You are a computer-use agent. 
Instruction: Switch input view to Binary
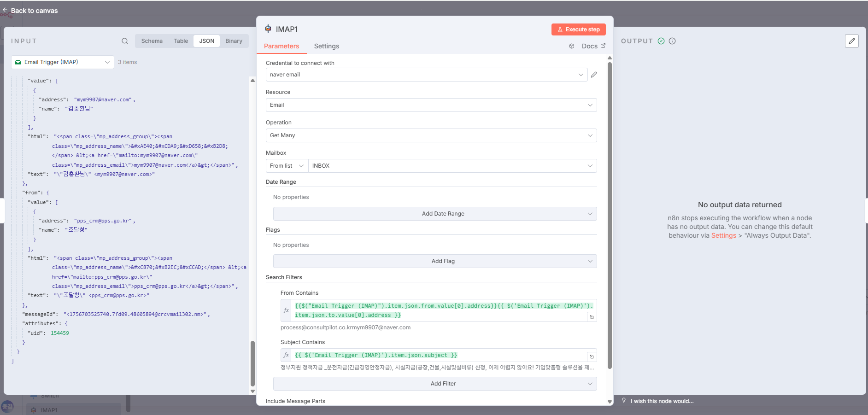[234, 41]
